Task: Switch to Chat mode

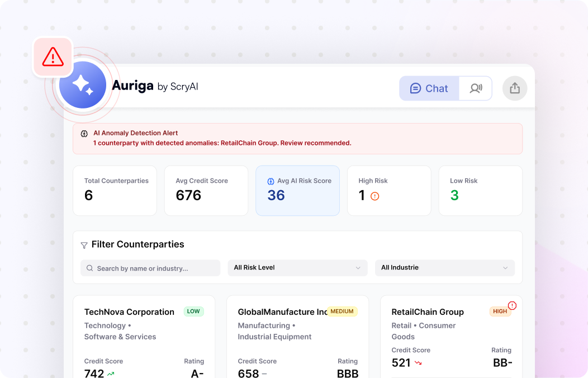Action: coord(429,88)
